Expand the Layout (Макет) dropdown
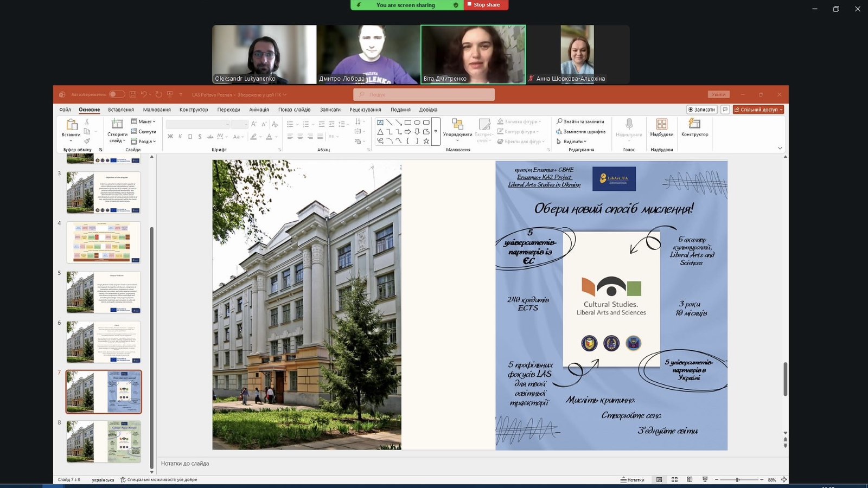 pyautogui.click(x=144, y=121)
